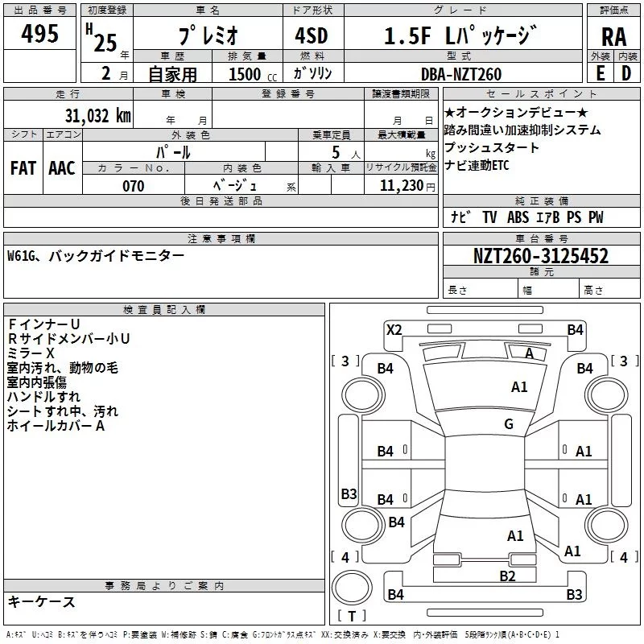
Task: Click the A1 mark on the hood
Action: [519, 387]
